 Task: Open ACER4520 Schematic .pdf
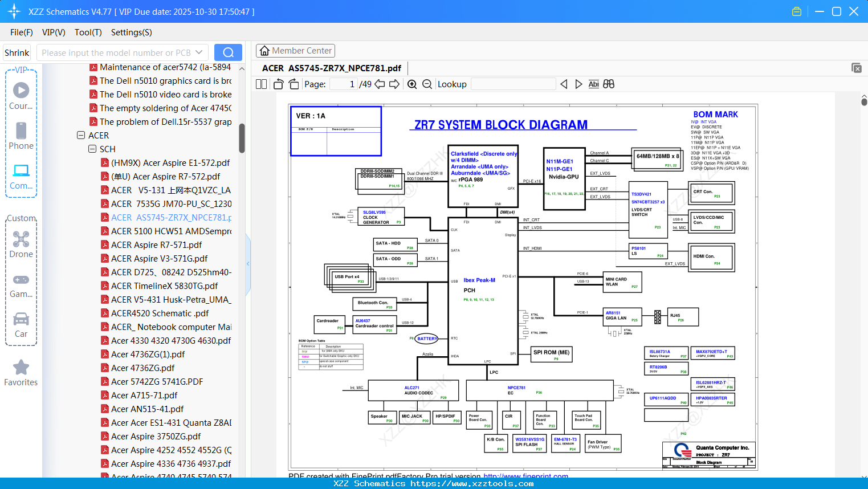[160, 313]
